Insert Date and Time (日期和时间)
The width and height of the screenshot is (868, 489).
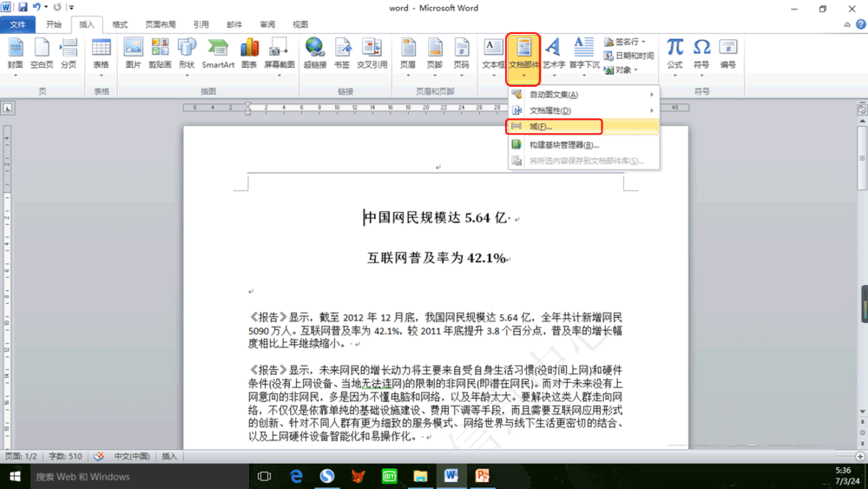coord(628,56)
